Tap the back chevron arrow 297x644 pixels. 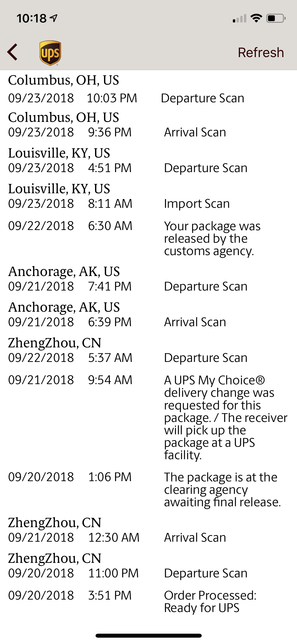point(12,52)
